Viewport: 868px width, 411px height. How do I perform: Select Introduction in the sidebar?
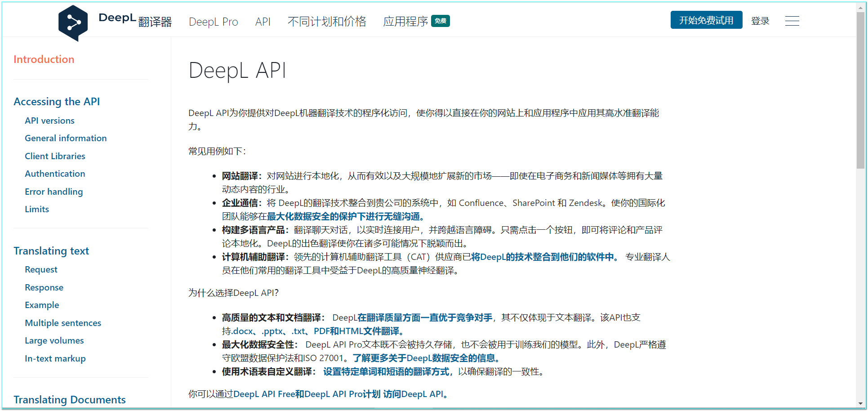[44, 59]
